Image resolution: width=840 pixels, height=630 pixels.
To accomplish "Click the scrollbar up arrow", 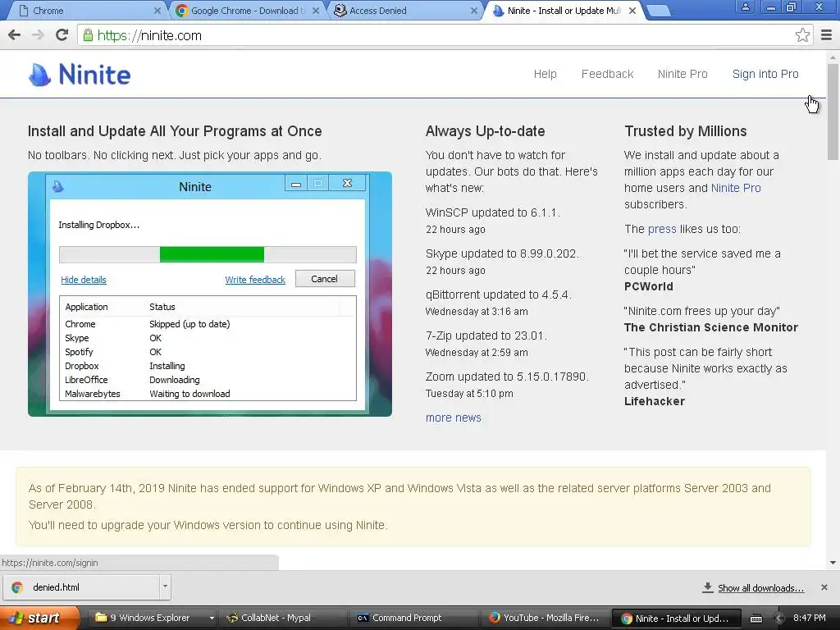I will 833,57.
